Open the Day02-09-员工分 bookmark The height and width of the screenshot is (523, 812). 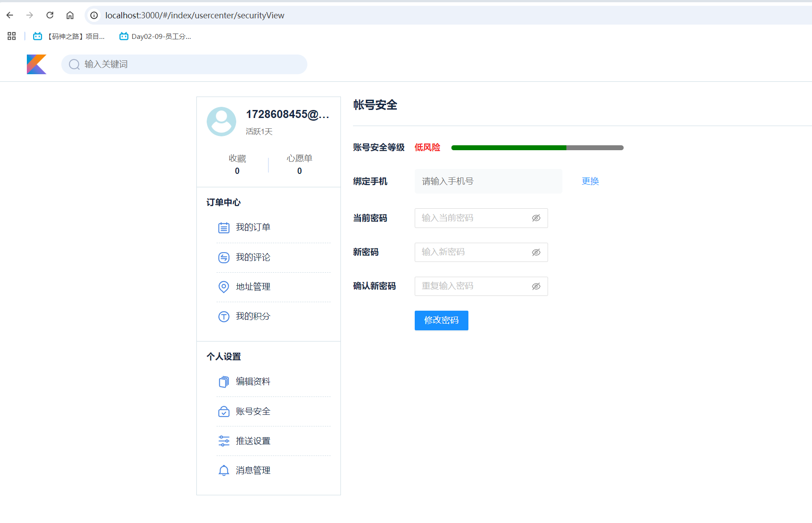(x=155, y=36)
